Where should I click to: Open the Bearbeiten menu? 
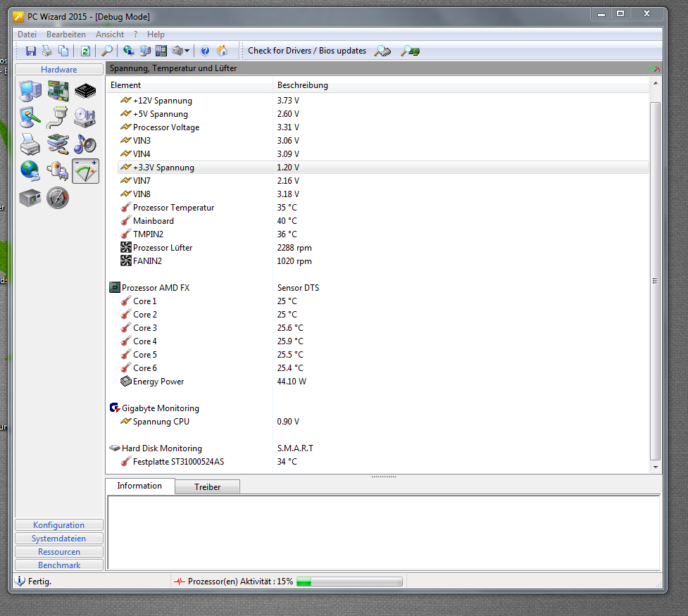tap(66, 34)
